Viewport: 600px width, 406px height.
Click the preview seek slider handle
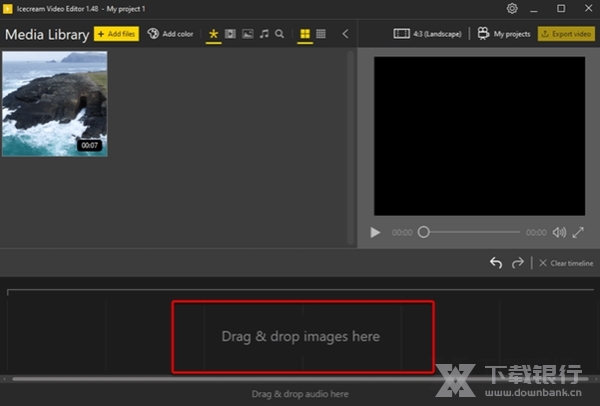424,232
